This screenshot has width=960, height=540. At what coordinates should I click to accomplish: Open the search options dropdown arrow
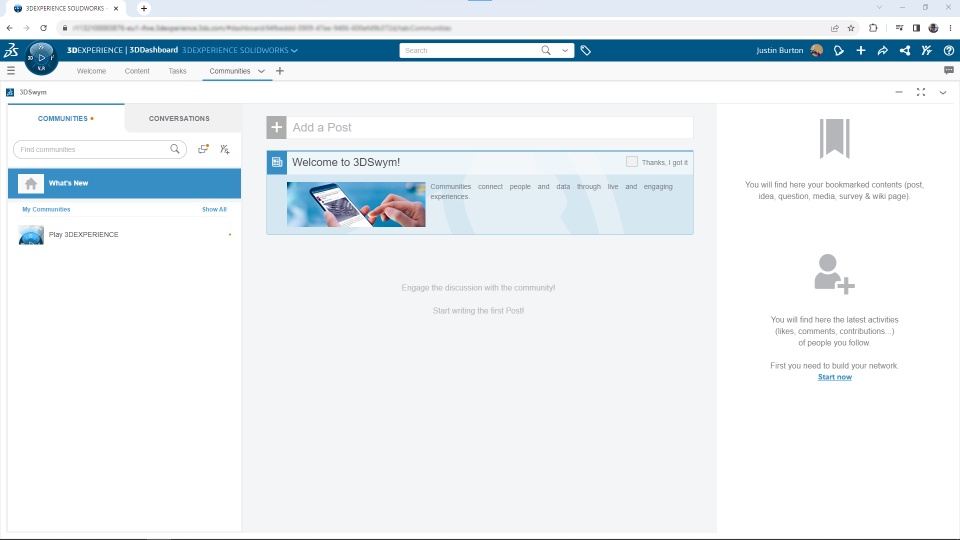point(564,50)
